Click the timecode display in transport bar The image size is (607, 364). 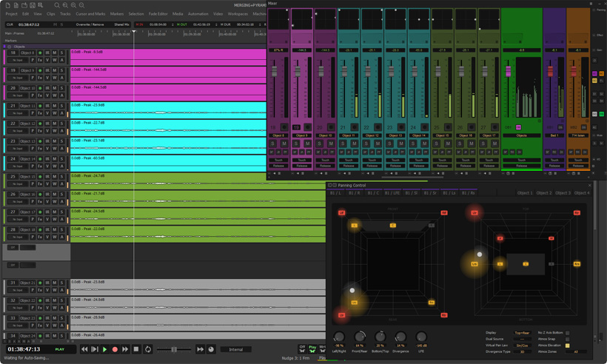point(24,348)
